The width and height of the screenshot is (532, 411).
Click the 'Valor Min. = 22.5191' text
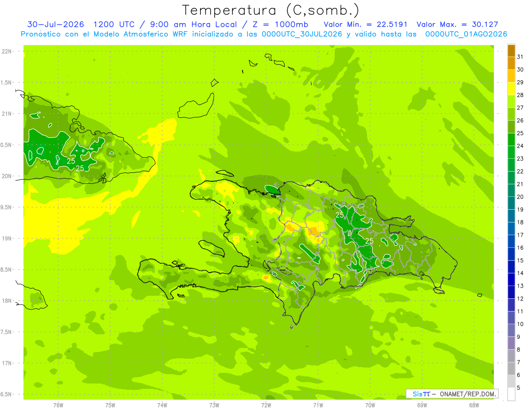click(365, 24)
